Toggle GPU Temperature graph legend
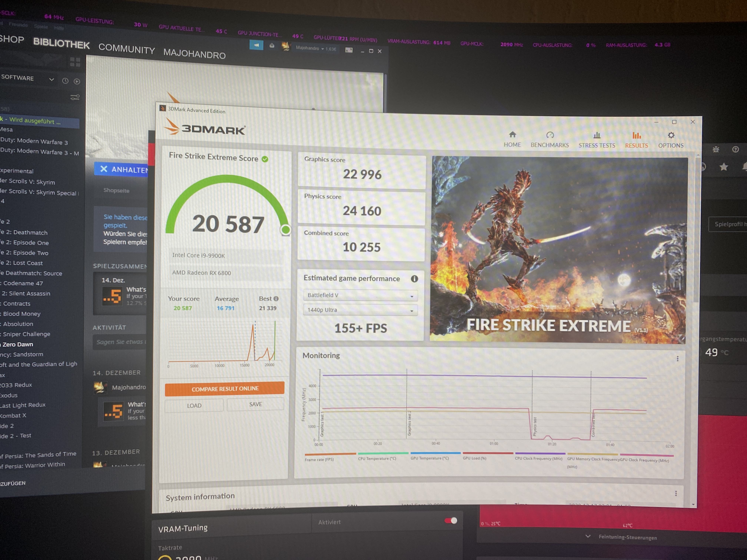The width and height of the screenshot is (747, 560). click(430, 458)
